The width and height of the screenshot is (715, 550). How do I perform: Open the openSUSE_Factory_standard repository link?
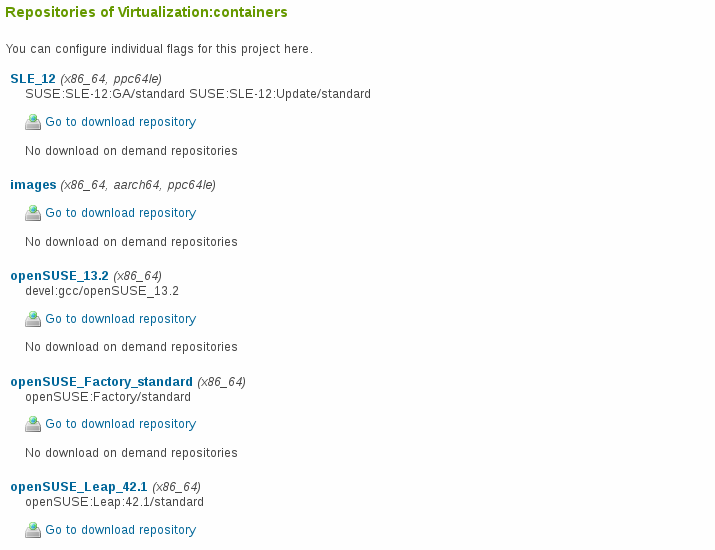coord(101,382)
